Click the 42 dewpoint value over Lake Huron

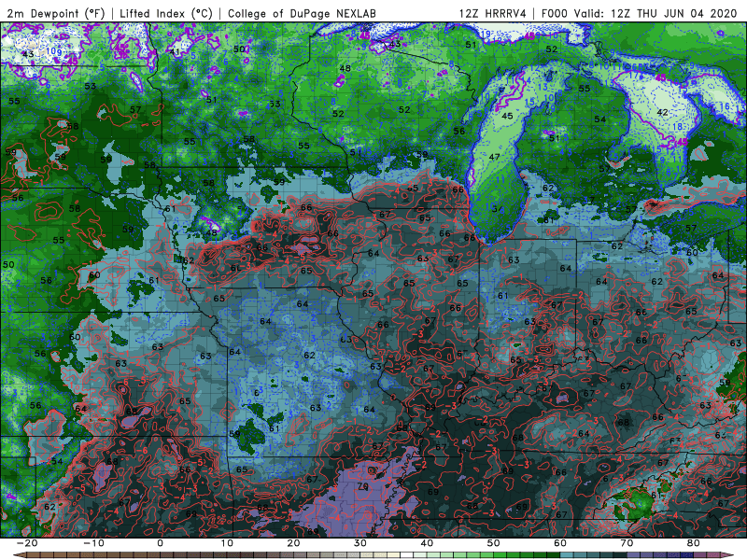click(662, 112)
